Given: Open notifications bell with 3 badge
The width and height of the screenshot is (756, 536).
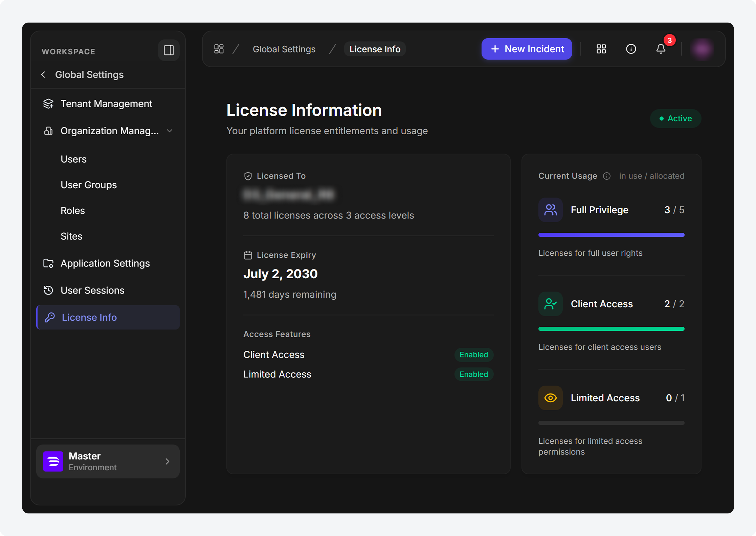Looking at the screenshot, I should point(661,49).
